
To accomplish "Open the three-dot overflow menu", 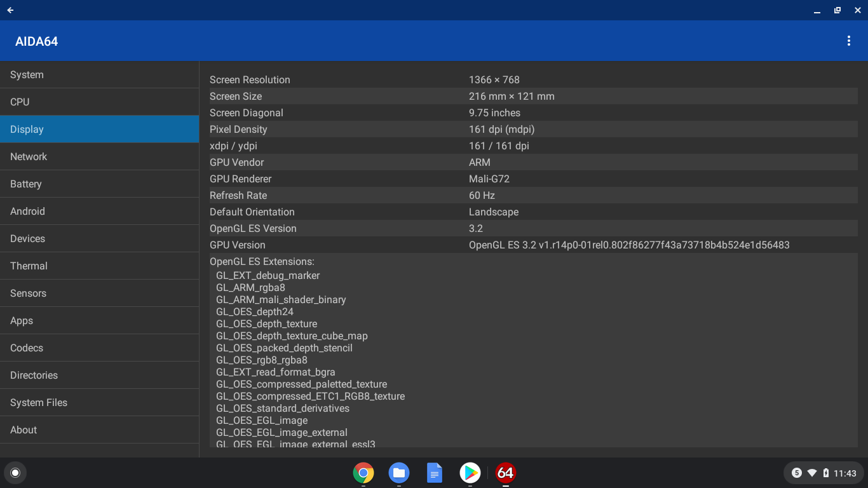I will pyautogui.click(x=848, y=41).
